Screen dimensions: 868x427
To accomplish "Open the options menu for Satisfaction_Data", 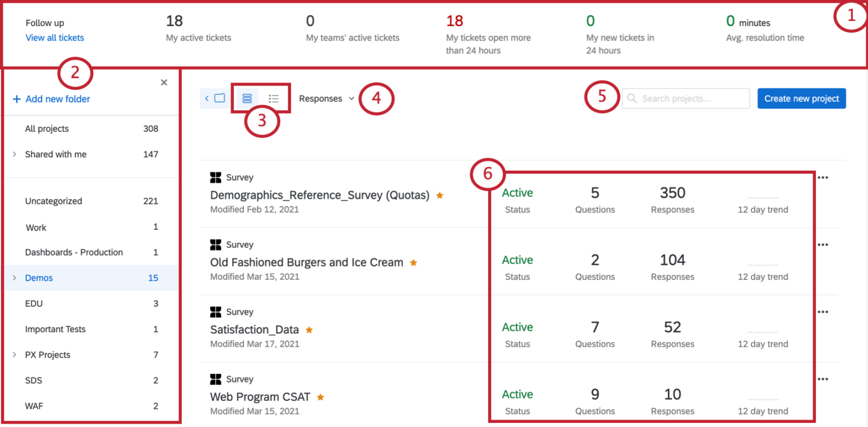I will [823, 312].
